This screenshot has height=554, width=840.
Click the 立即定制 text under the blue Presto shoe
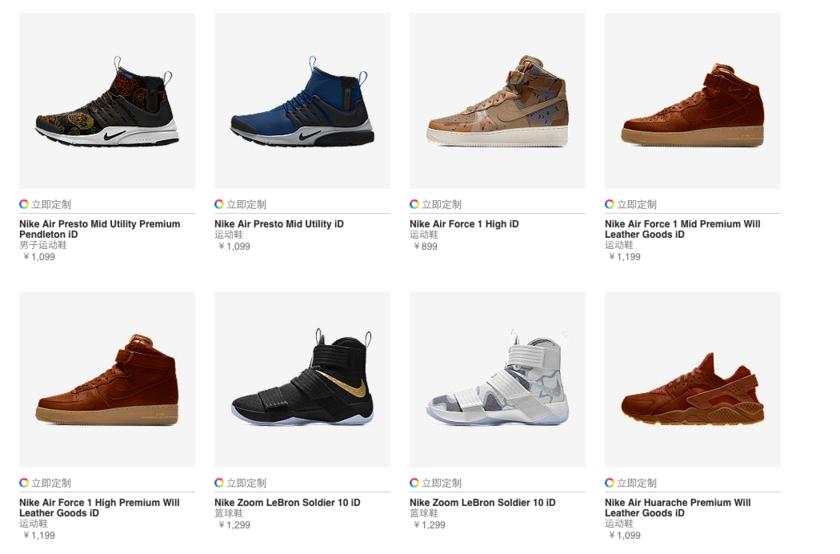click(x=246, y=204)
